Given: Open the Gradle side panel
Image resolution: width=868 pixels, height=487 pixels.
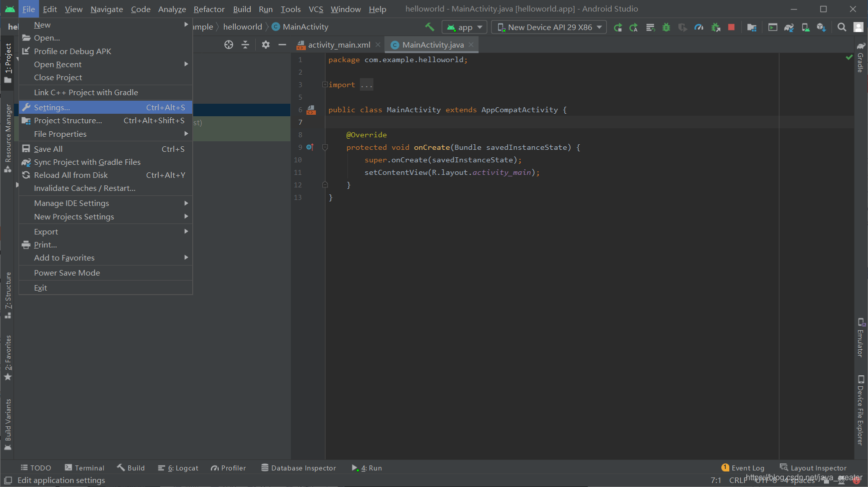Looking at the screenshot, I should (x=860, y=58).
